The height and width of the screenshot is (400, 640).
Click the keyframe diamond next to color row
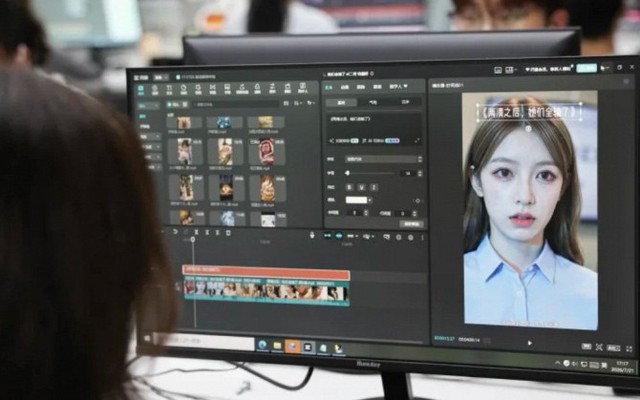[x=418, y=201]
